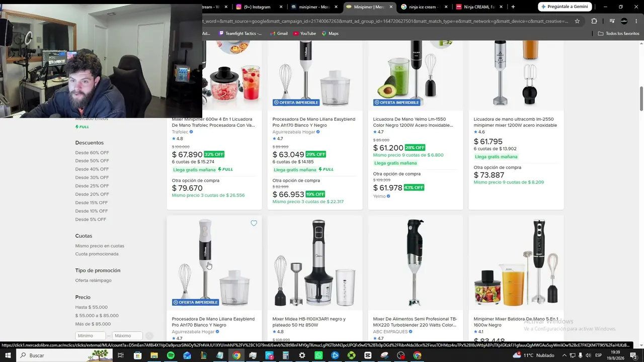Open the 'Minipimer Mixer Batidora De Mano 5 En 1' title
The height and width of the screenshot is (362, 644).
pos(516,322)
